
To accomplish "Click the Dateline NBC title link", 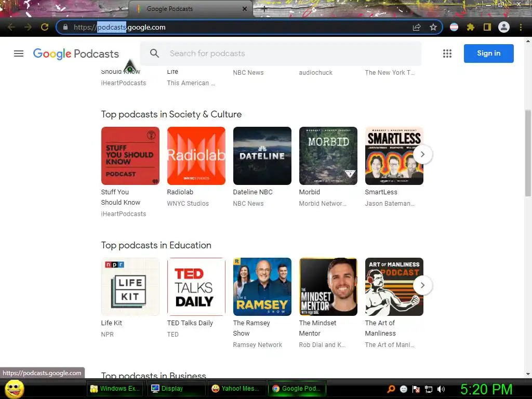I will pos(253,192).
